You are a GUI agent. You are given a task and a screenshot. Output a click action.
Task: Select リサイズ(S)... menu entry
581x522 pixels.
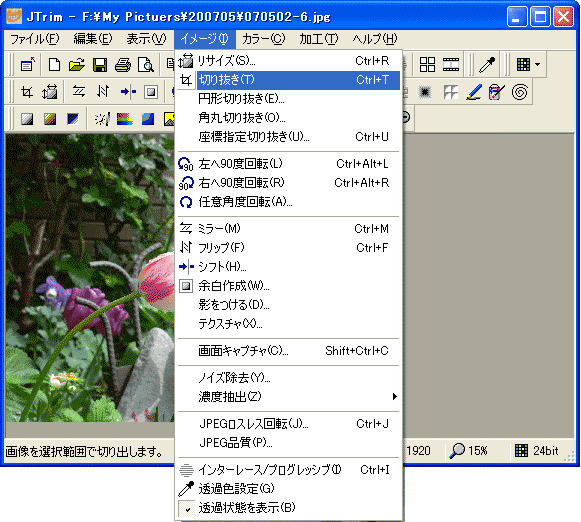pyautogui.click(x=289, y=61)
